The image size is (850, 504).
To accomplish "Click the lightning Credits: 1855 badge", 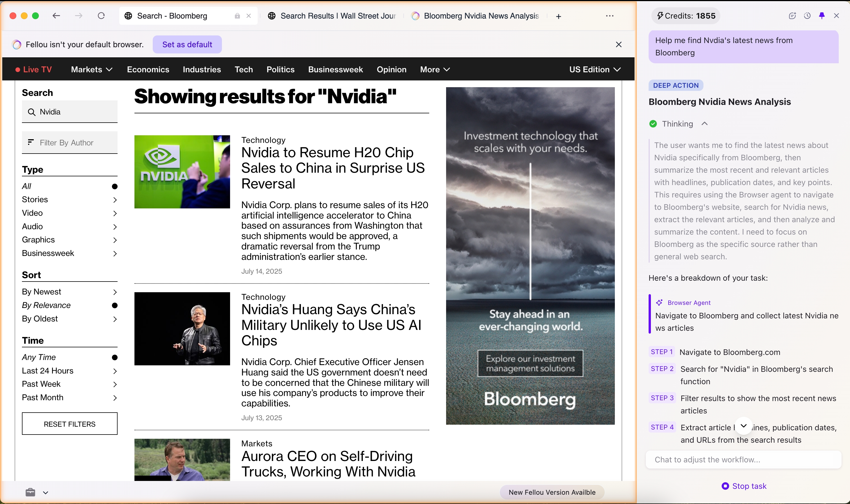I will pyautogui.click(x=686, y=16).
